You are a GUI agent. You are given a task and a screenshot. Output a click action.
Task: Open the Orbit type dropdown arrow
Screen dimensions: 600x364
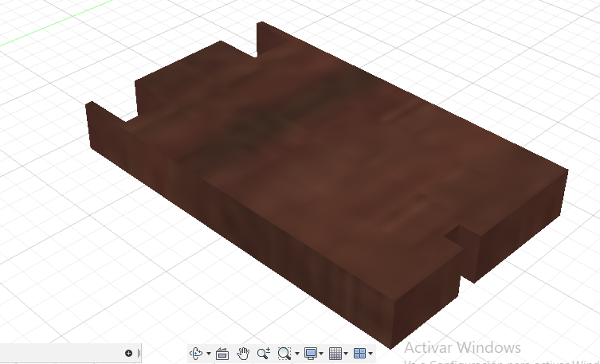point(209,354)
